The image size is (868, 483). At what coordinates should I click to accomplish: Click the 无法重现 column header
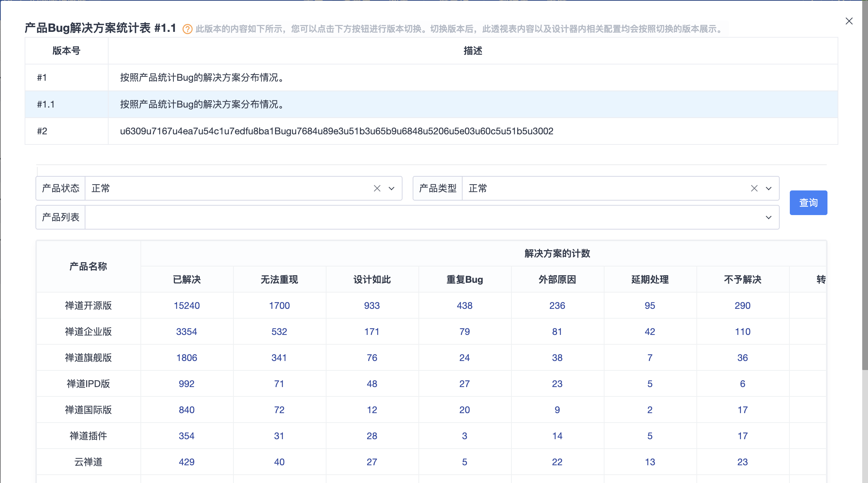[x=279, y=280]
